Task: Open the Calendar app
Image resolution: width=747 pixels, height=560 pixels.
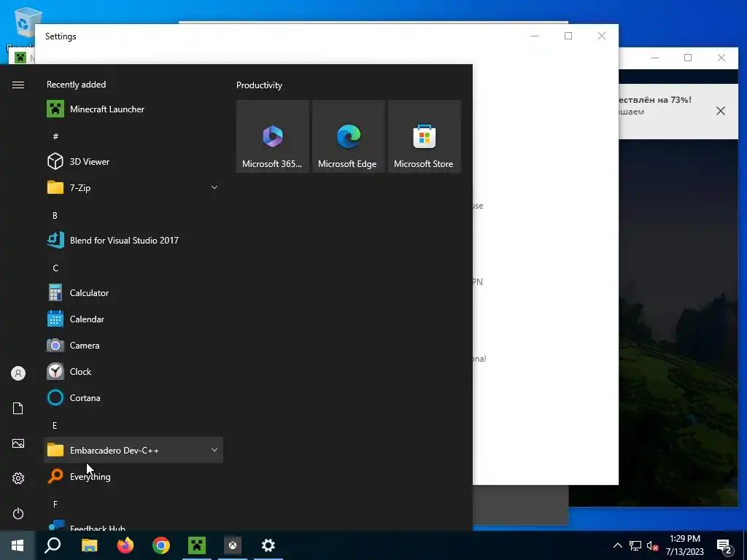Action: 133,319
